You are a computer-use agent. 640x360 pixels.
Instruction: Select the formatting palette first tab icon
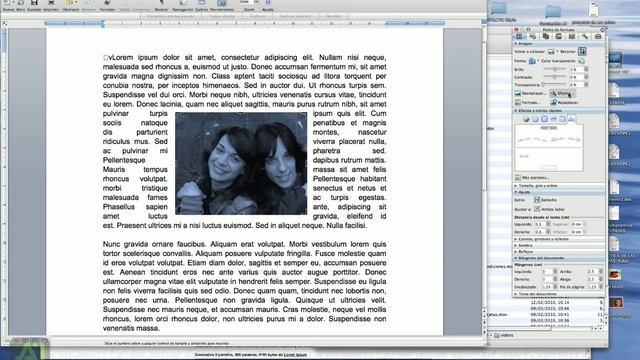coord(519,36)
